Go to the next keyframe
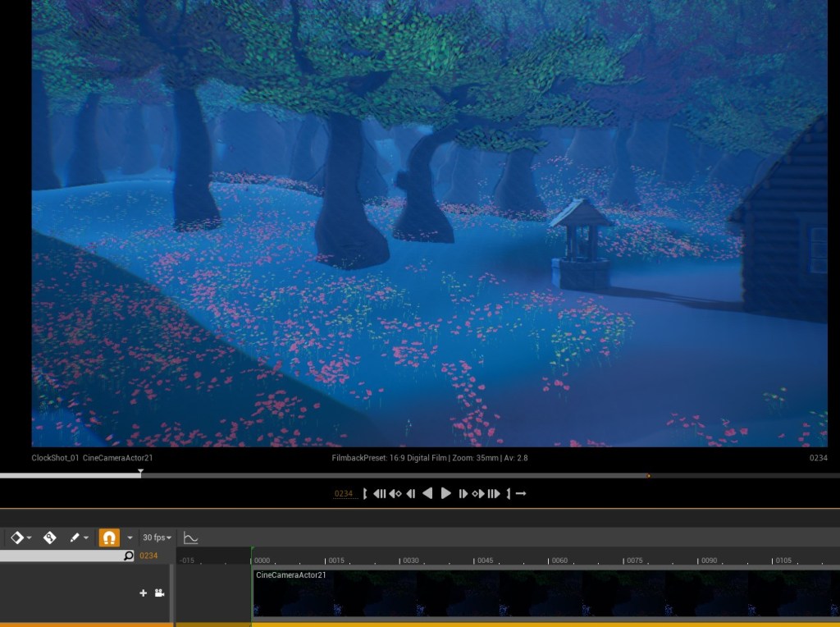The height and width of the screenshot is (627, 840). point(478,493)
